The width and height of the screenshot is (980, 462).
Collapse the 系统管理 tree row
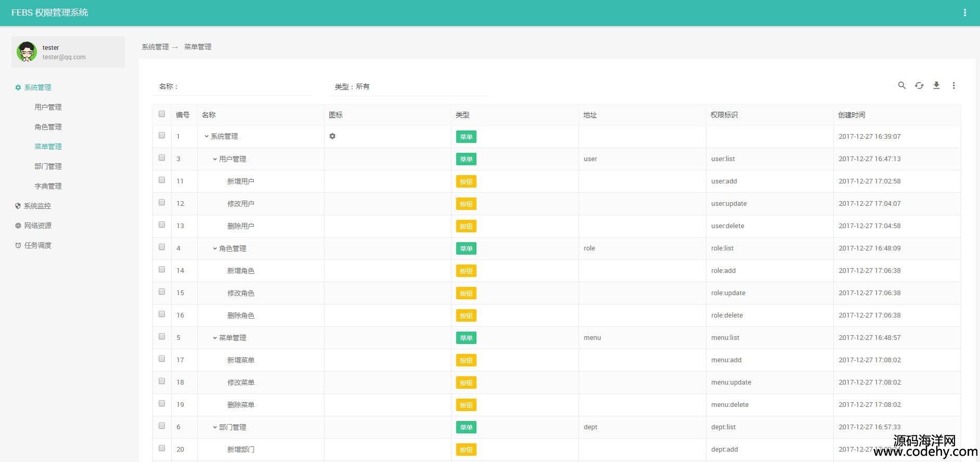tap(207, 136)
